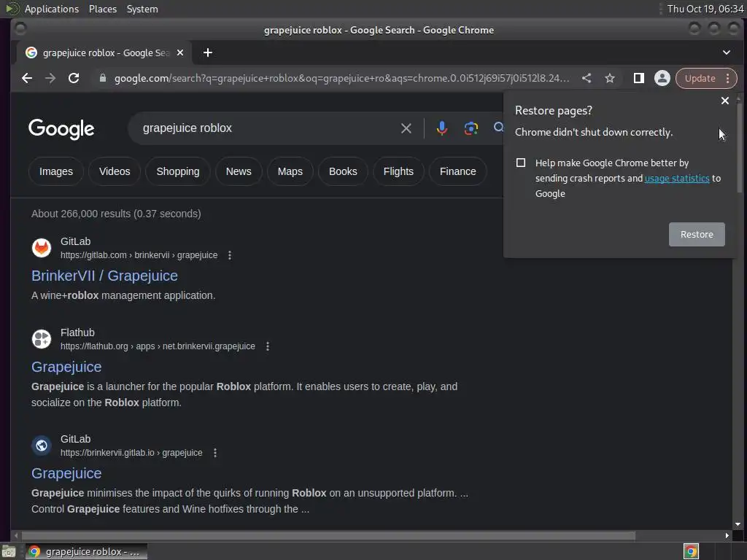Click the globe favicon of third result
The width and height of the screenshot is (747, 560).
pyautogui.click(x=42, y=446)
